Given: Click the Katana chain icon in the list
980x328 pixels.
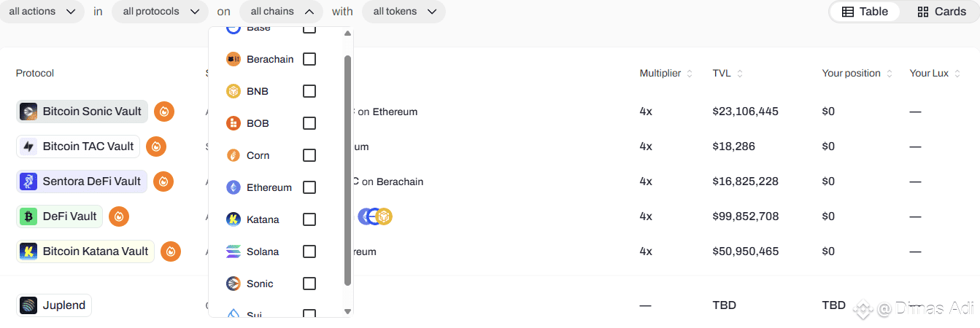Looking at the screenshot, I should coord(234,219).
